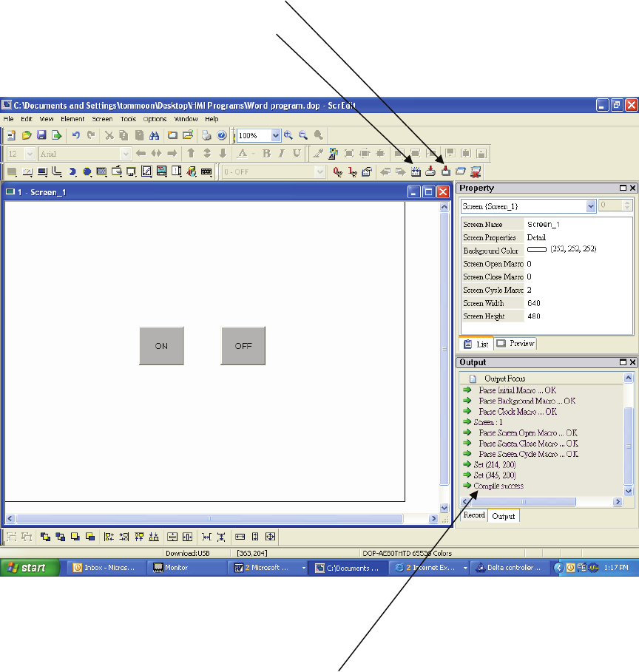Click the ON button on the screen canvas
Image resolution: width=639 pixels, height=672 pixels.
(x=161, y=346)
